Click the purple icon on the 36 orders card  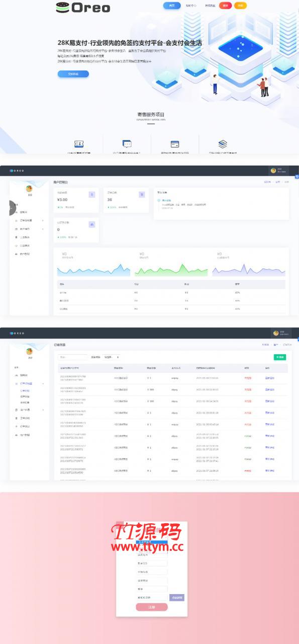(142, 194)
